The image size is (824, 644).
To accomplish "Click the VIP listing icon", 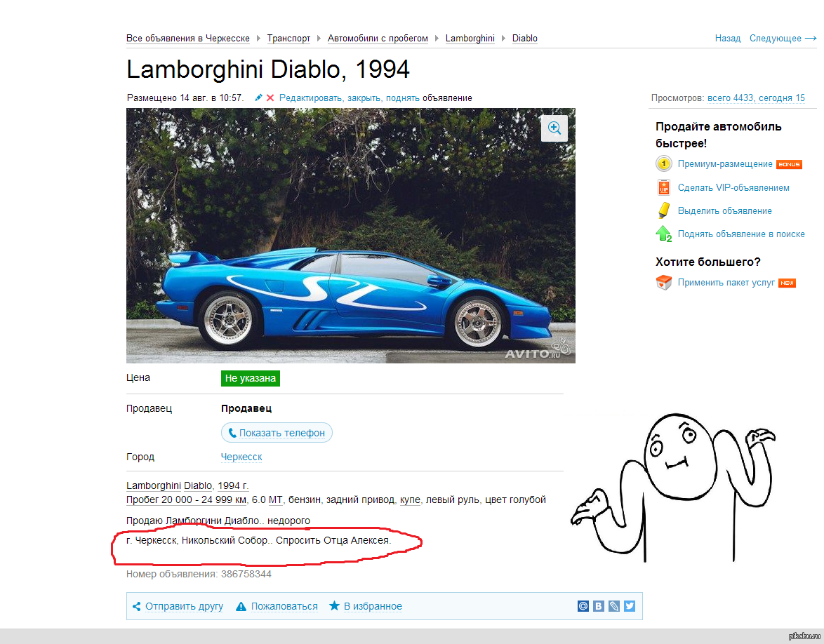I will [664, 187].
